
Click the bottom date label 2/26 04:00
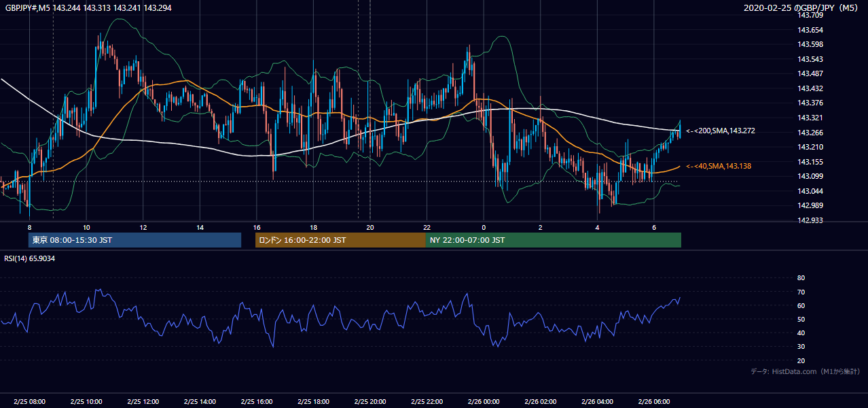[x=597, y=402]
